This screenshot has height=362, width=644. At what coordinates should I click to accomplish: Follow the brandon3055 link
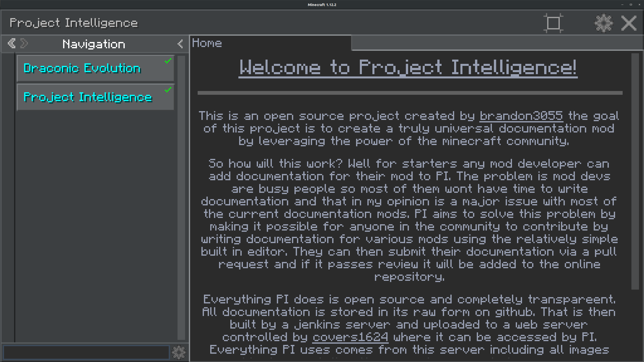tap(521, 116)
